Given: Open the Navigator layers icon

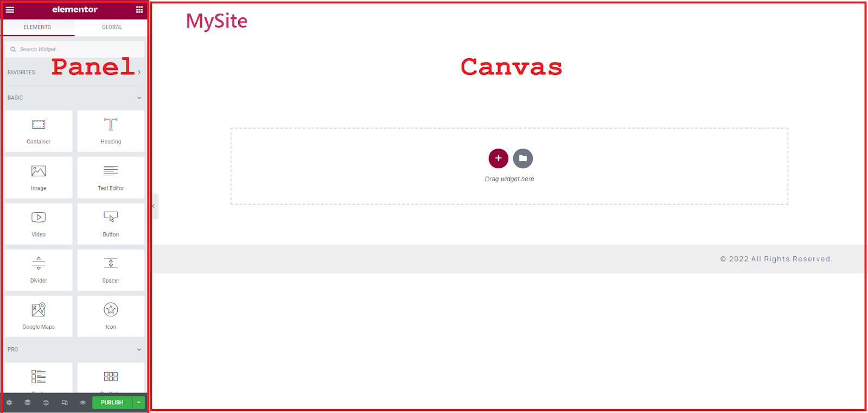Looking at the screenshot, I should (28, 403).
